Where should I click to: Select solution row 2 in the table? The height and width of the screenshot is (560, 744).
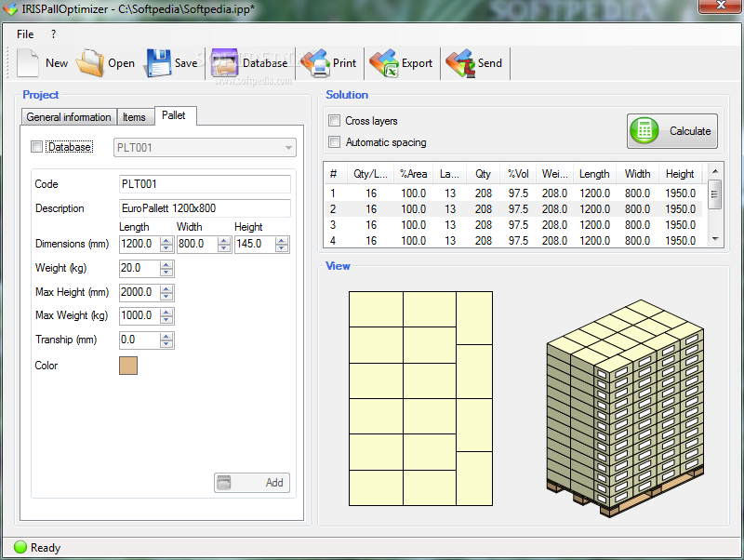pyautogui.click(x=515, y=208)
